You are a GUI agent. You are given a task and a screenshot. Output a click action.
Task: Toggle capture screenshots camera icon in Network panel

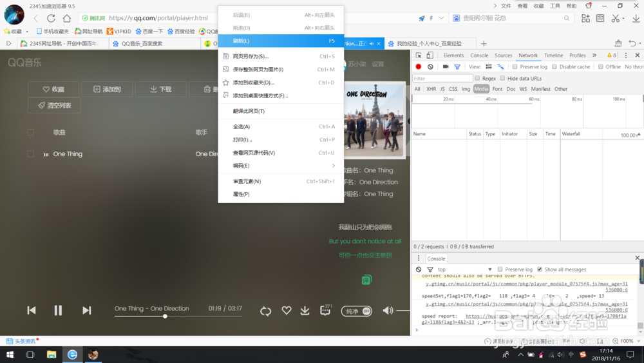click(445, 66)
